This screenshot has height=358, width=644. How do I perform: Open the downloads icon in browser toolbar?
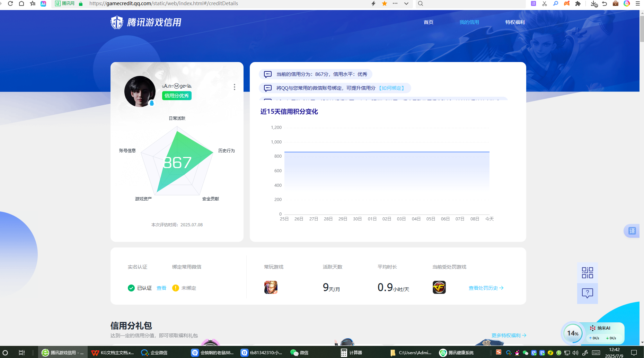tap(594, 3)
